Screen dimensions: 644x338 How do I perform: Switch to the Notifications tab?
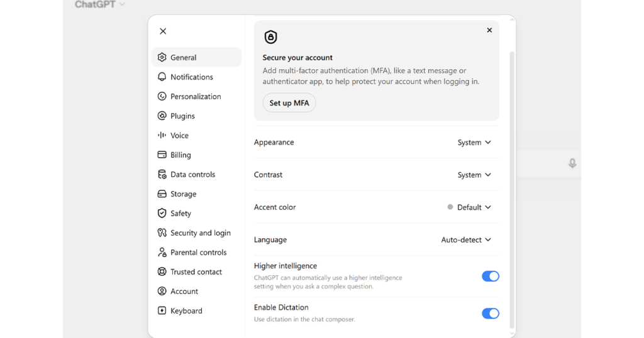196,77
